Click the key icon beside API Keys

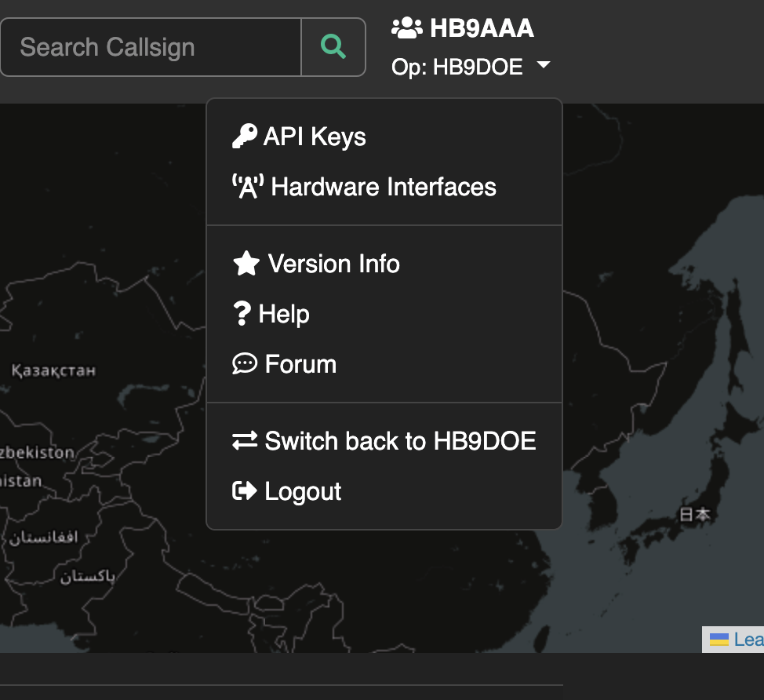click(x=245, y=136)
